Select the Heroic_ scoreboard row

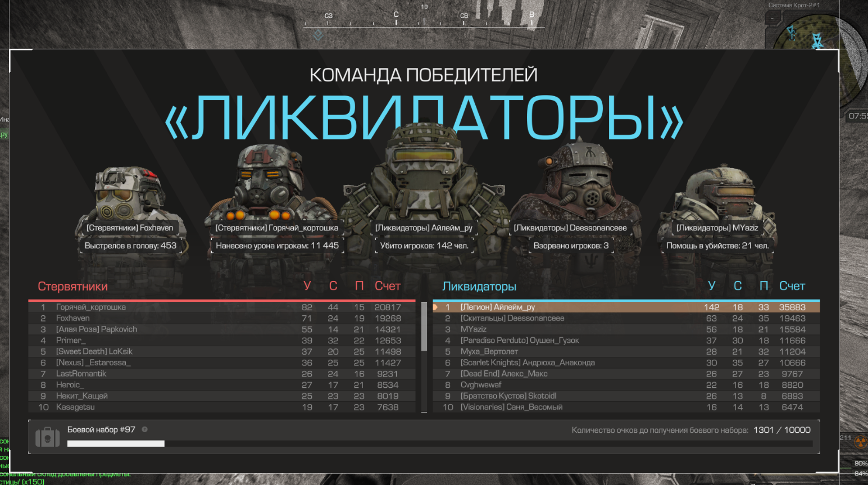click(x=222, y=385)
